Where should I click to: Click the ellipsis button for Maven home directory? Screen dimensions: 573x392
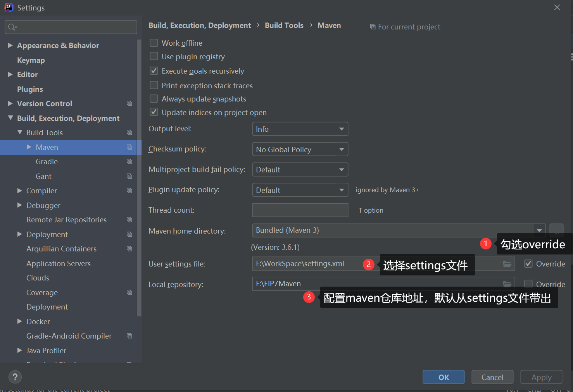coord(556,230)
